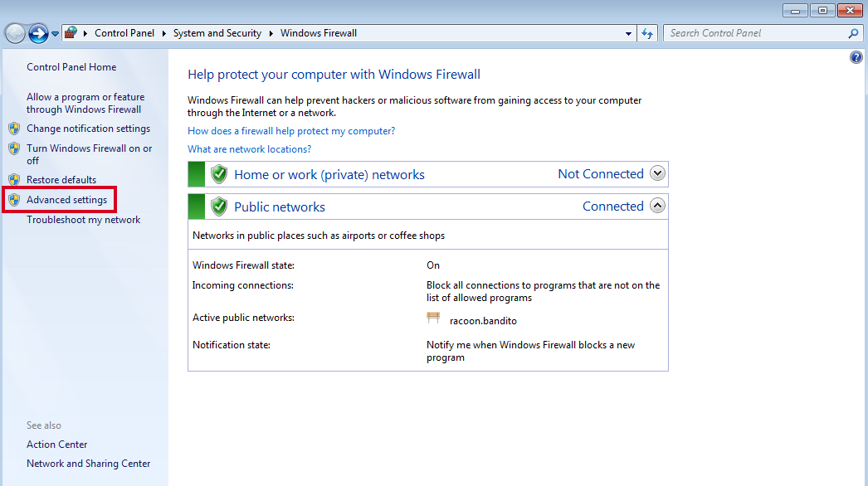
Task: Click the network icon beside racoon.bandito
Action: [x=433, y=318]
